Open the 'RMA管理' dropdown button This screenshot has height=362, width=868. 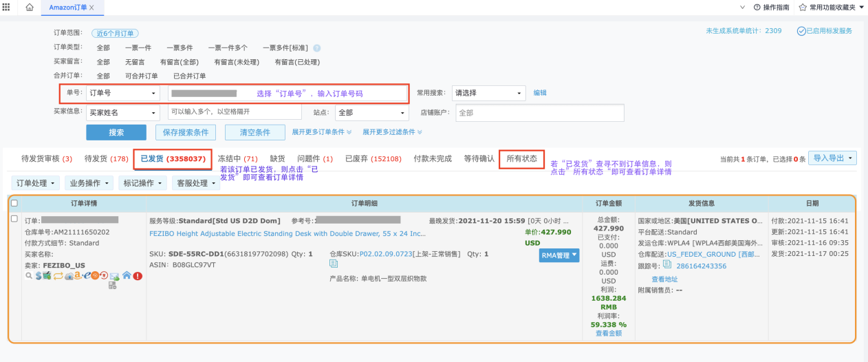pos(558,255)
